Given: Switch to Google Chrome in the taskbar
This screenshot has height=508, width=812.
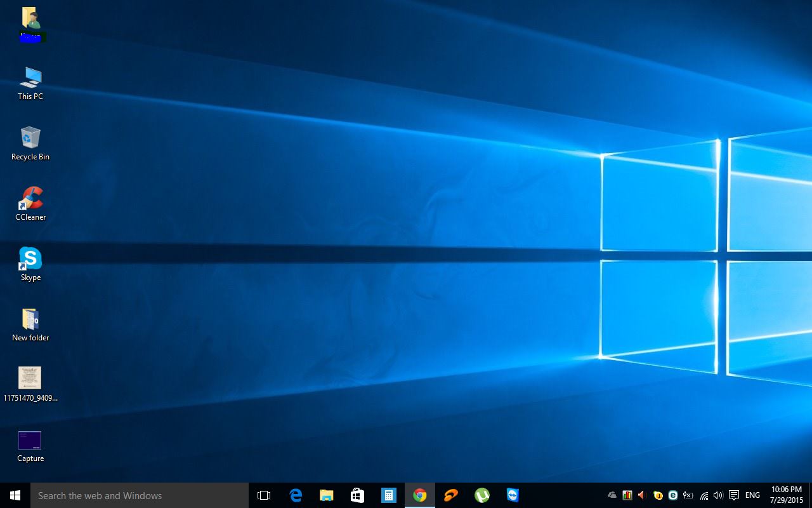Looking at the screenshot, I should 420,495.
